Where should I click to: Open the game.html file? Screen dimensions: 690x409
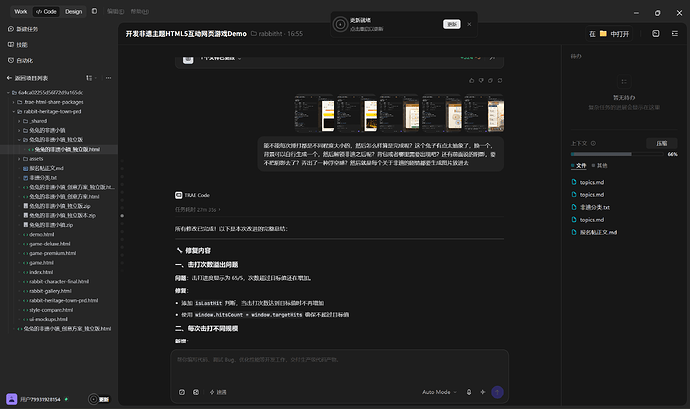41,263
